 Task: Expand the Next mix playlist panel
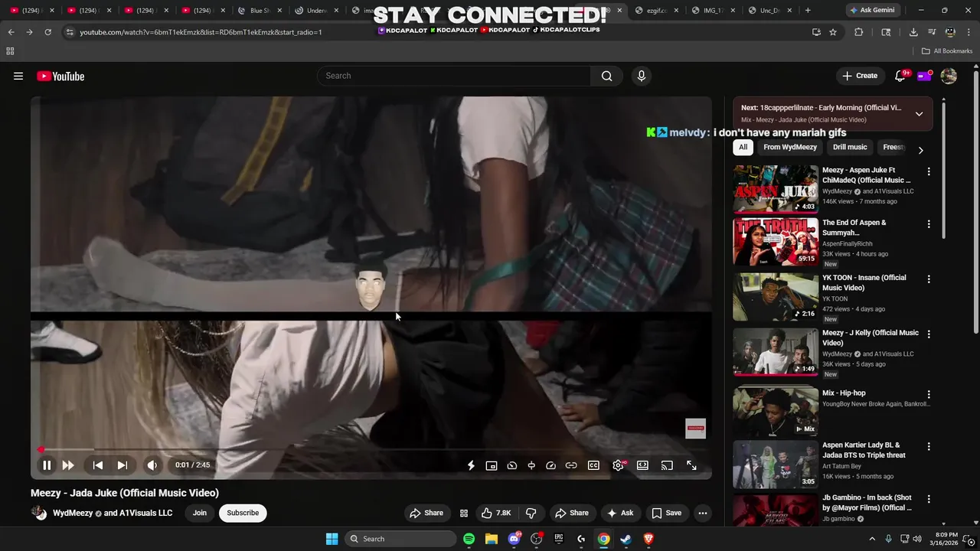tap(919, 114)
